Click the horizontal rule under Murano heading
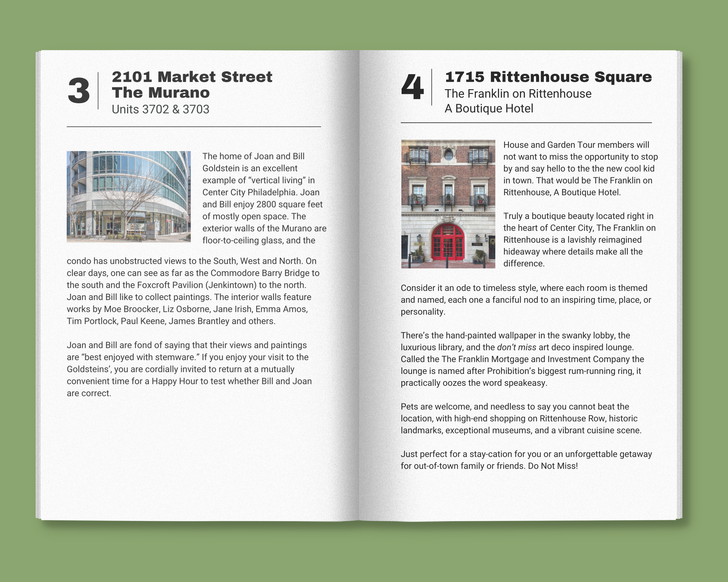728x582 pixels. pos(193,127)
